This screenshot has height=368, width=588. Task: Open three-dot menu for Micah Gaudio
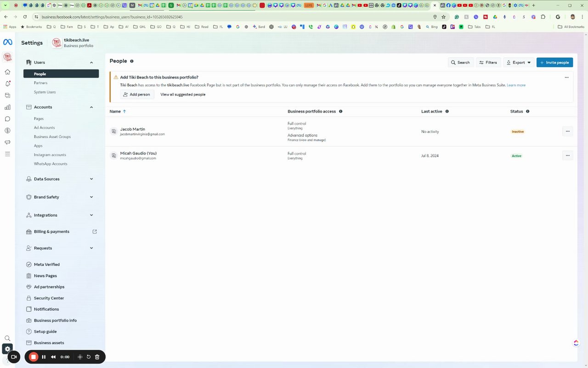pos(567,156)
